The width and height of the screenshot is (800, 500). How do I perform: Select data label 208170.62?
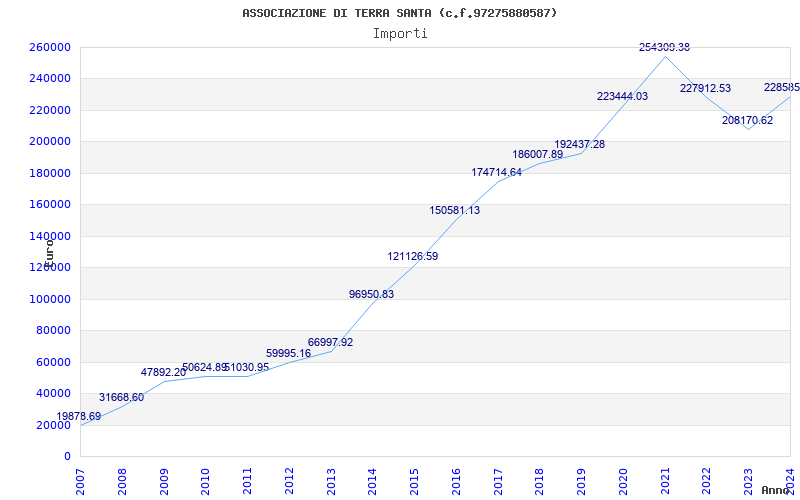pyautogui.click(x=747, y=120)
